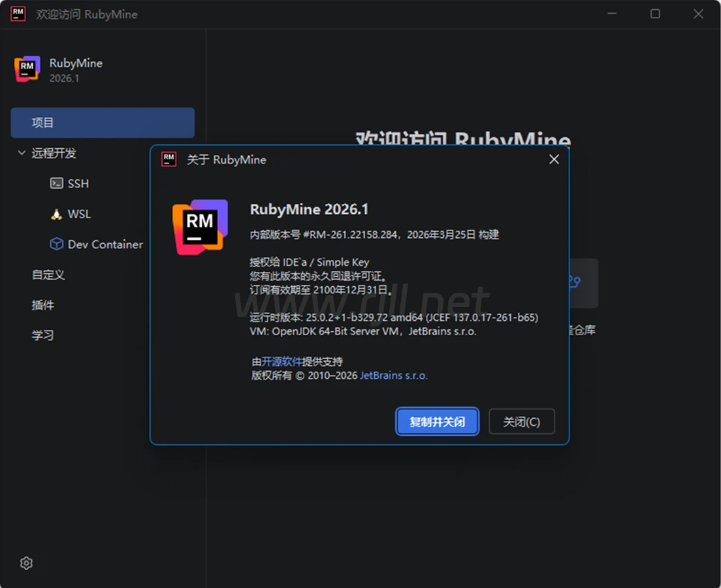
Task: Open the Dev Container cube icon
Action: coord(57,244)
